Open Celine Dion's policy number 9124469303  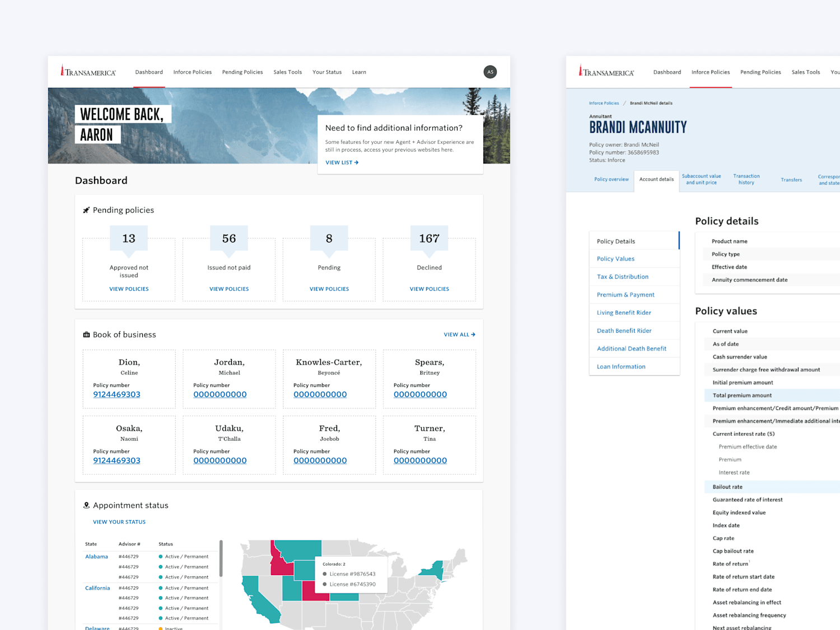116,394
